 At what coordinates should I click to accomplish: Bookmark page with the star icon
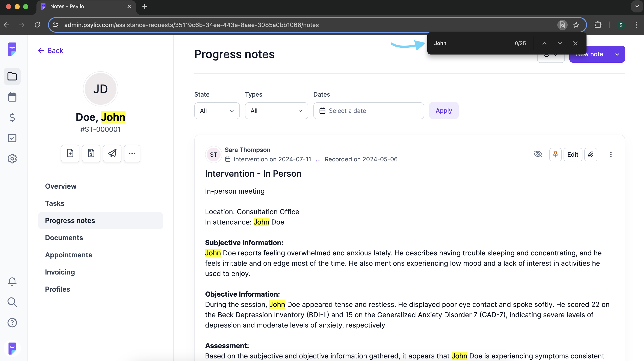576,25
